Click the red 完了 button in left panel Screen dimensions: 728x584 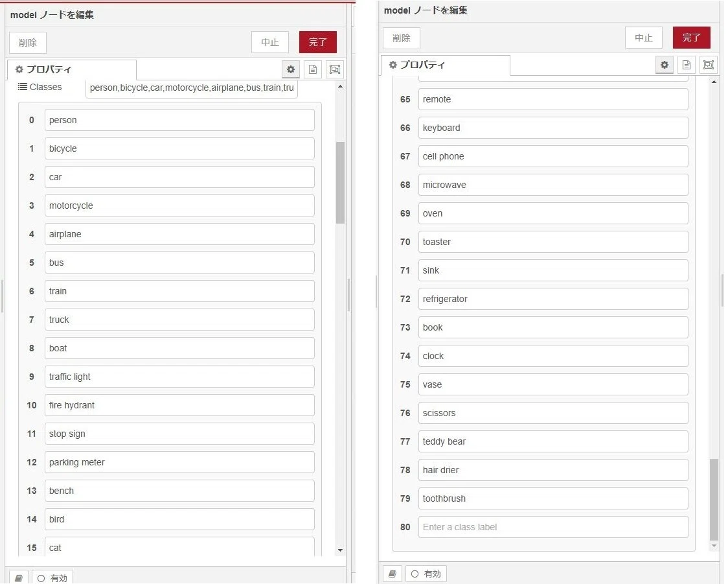pos(318,42)
